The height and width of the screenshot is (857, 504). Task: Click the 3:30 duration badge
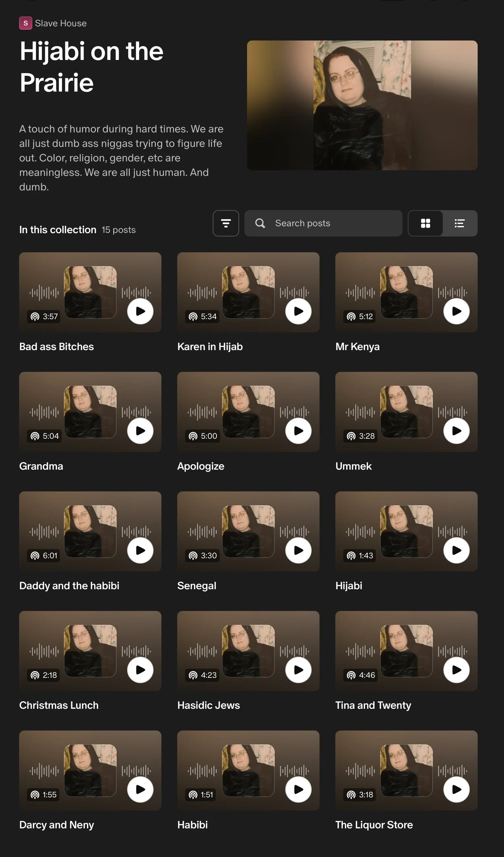pos(202,556)
